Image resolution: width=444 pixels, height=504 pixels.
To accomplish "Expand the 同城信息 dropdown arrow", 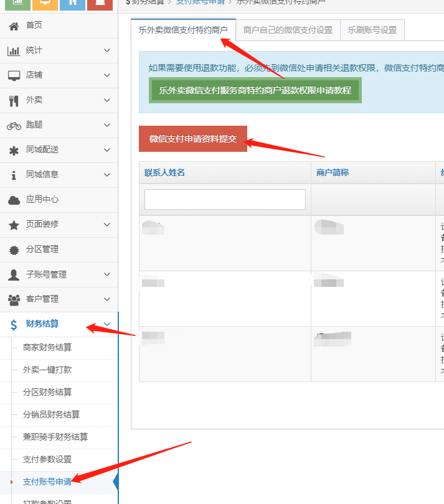I will [107, 175].
